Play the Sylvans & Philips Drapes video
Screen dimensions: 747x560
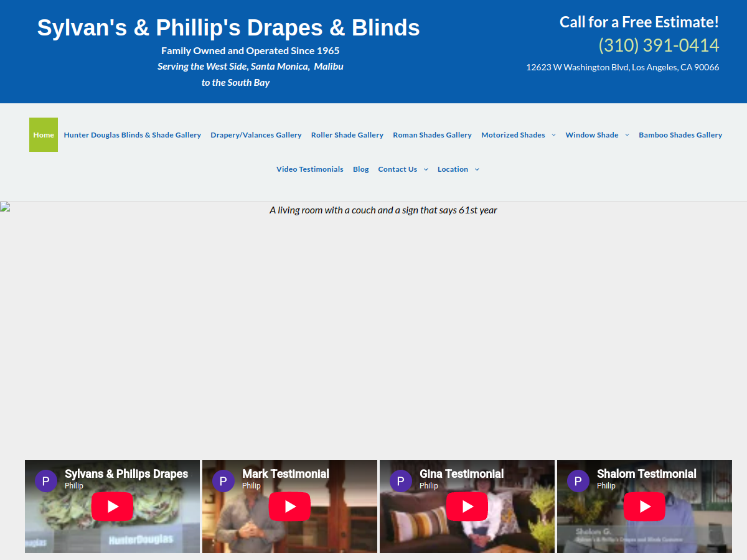coord(112,506)
